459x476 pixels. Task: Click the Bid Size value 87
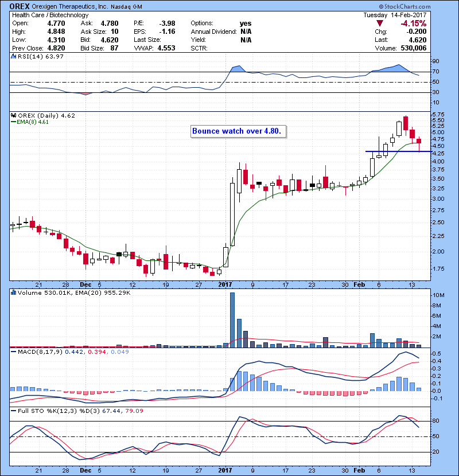114,48
